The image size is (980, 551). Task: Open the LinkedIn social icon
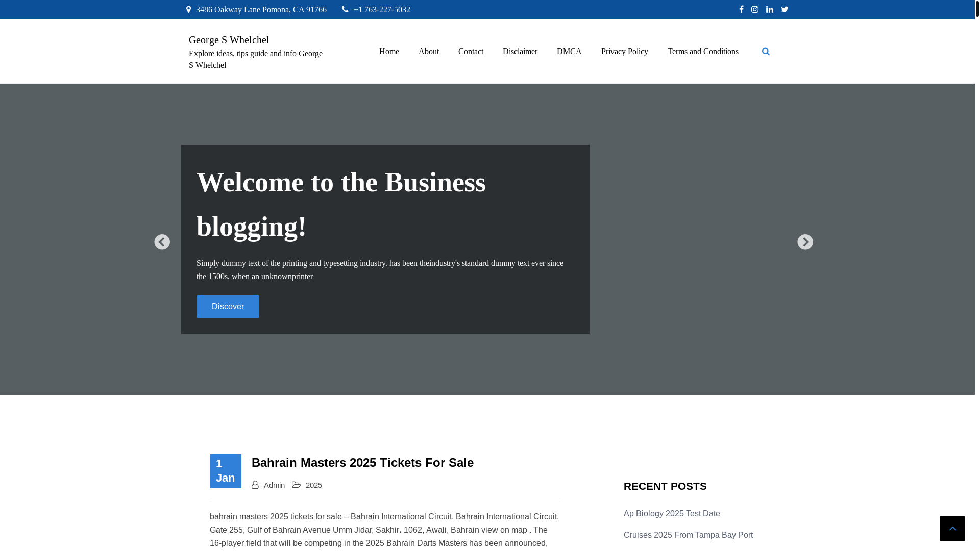[770, 9]
